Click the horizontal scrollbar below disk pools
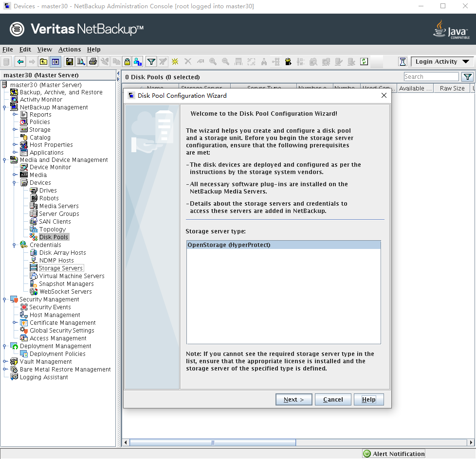 tap(213, 442)
